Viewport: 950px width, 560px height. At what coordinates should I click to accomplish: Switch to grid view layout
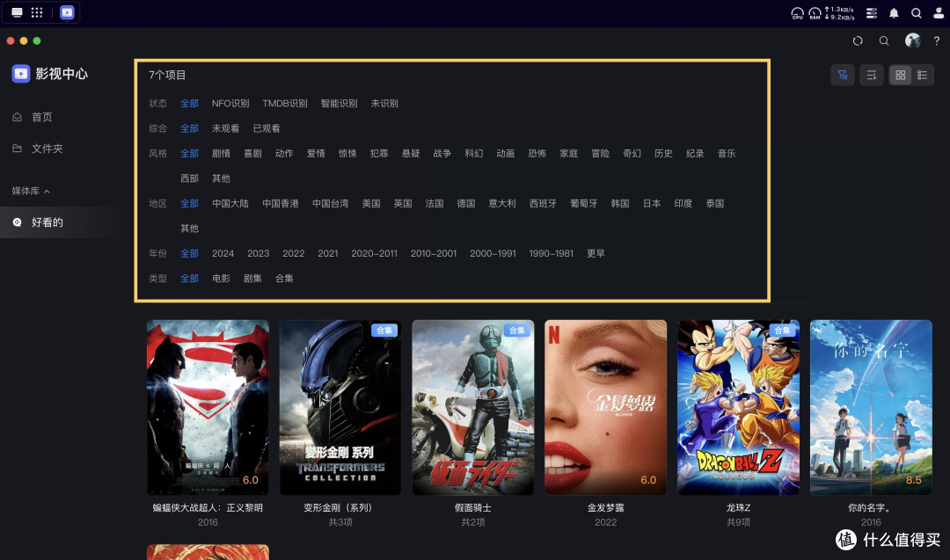pyautogui.click(x=901, y=75)
